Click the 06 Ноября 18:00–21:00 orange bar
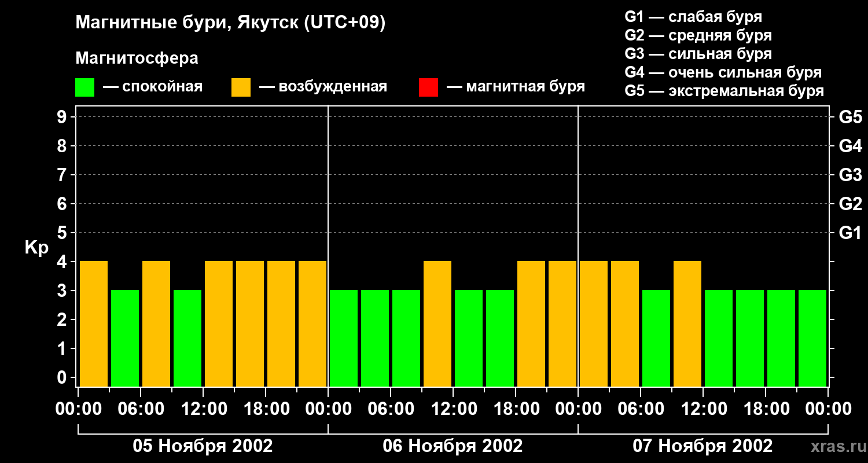Image resolution: width=868 pixels, height=463 pixels. click(531, 324)
